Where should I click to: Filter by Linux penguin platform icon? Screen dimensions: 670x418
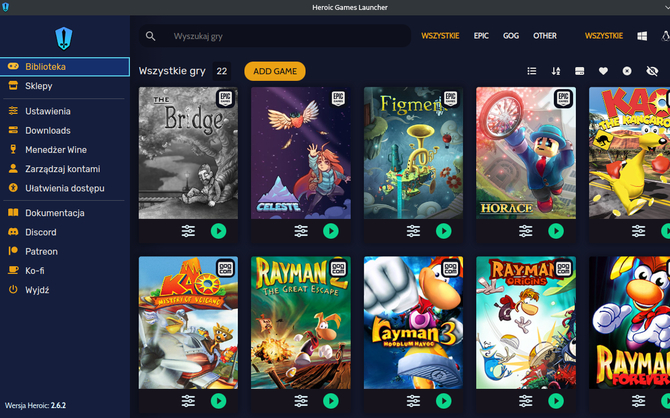[x=665, y=36]
